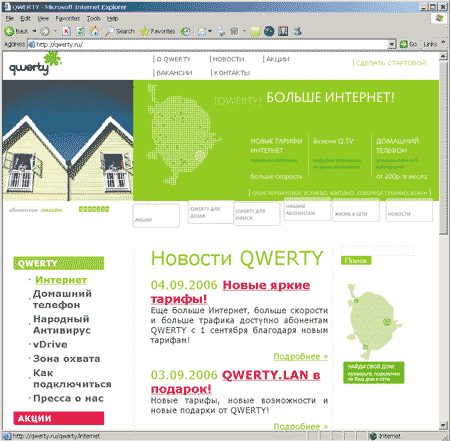Click the houses banner image
Viewport: 450px width, 441px height.
point(68,140)
